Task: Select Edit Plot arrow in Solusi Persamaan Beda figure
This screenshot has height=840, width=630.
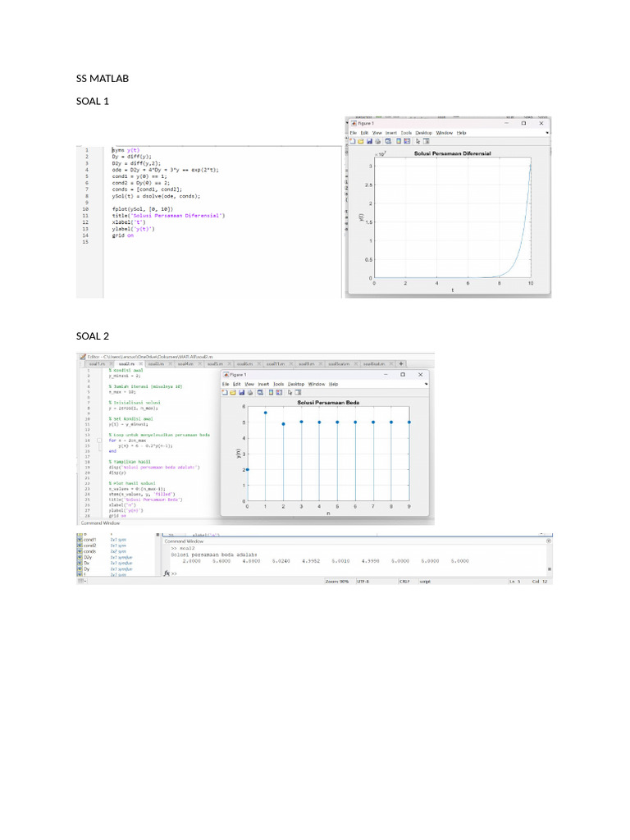Action: [290, 392]
